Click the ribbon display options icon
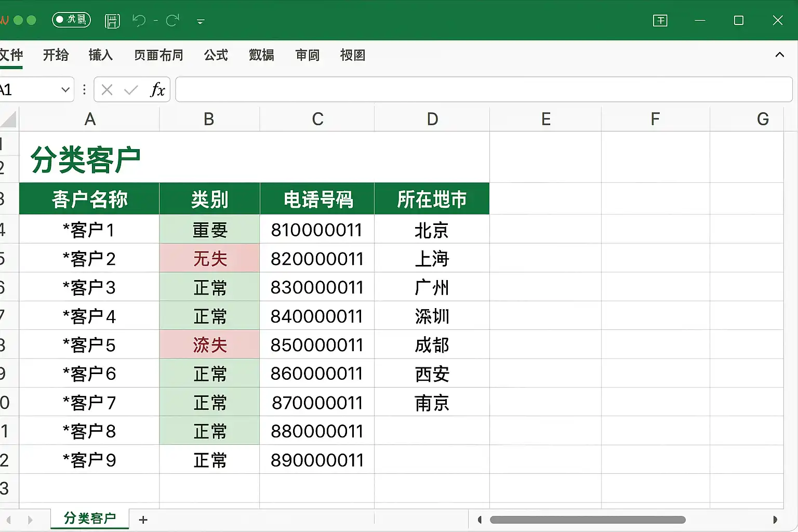 (x=660, y=20)
